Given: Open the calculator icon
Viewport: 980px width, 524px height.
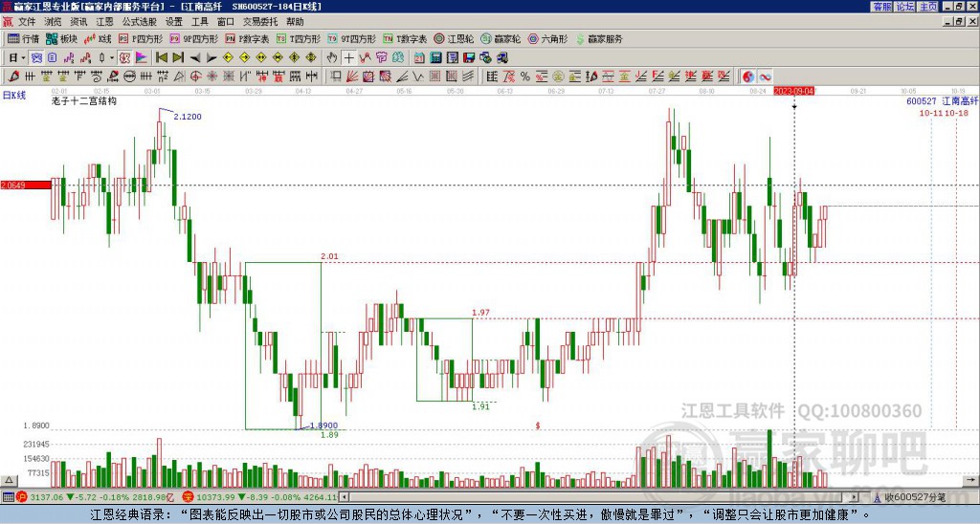Looking at the screenshot, I should (x=435, y=58).
